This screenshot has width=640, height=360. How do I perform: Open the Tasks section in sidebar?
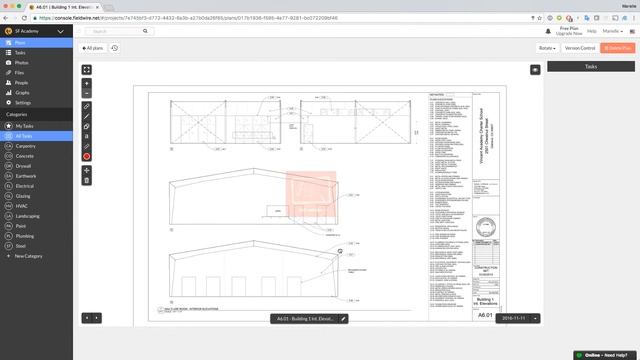click(36, 53)
